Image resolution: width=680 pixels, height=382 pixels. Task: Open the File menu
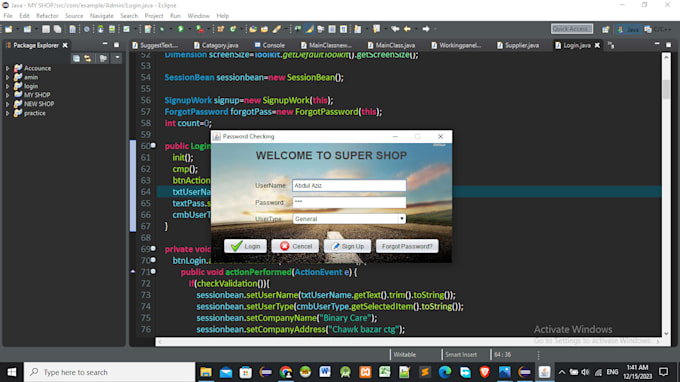coord(8,16)
